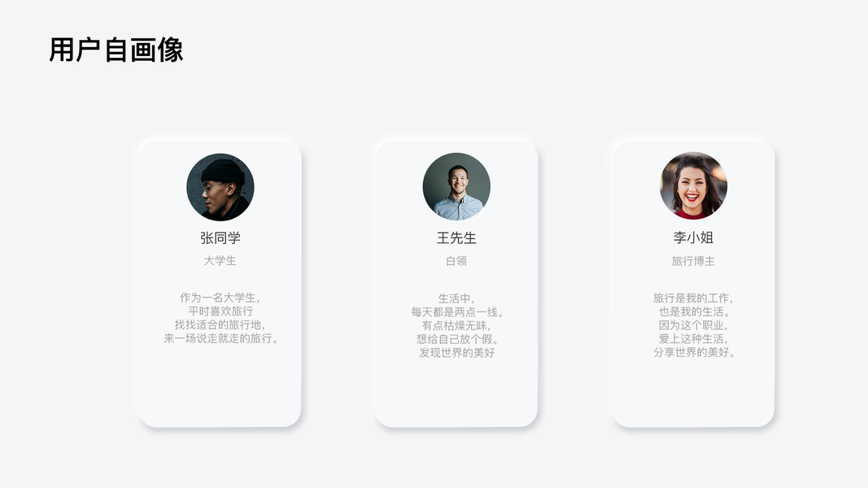This screenshot has height=488, width=868.
Task: Click the name 李小姐
Action: point(693,238)
